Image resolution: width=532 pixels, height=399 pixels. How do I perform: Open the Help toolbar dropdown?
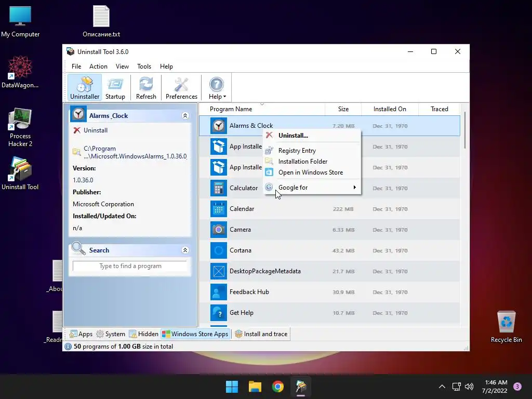(x=217, y=88)
